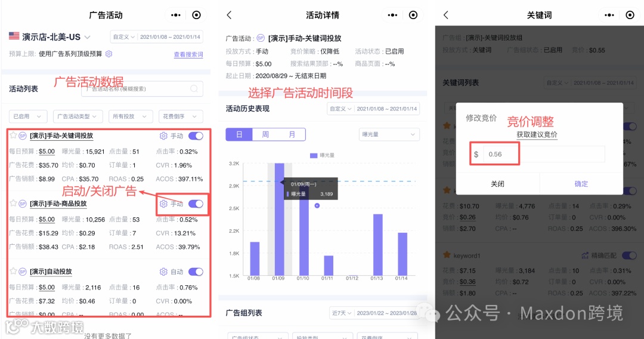Toggle off [演示]手动-商品投放 campaign switch
Screen dimensions: 644x339
point(196,204)
